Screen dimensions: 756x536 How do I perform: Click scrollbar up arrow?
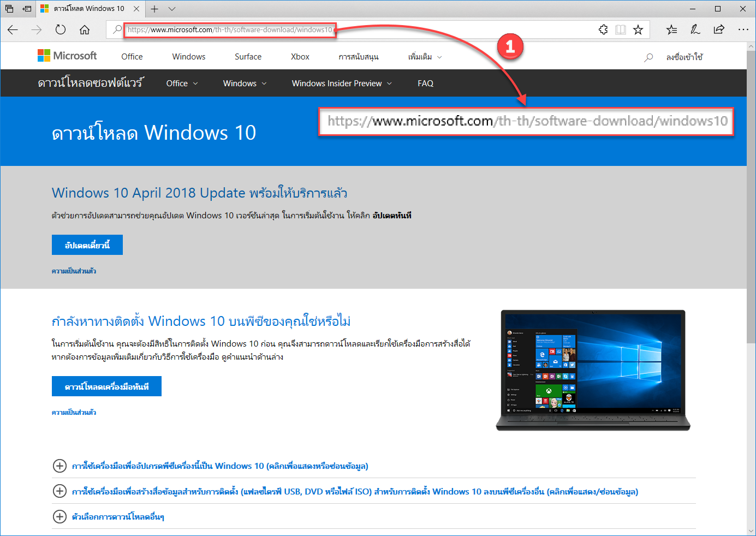751,46
